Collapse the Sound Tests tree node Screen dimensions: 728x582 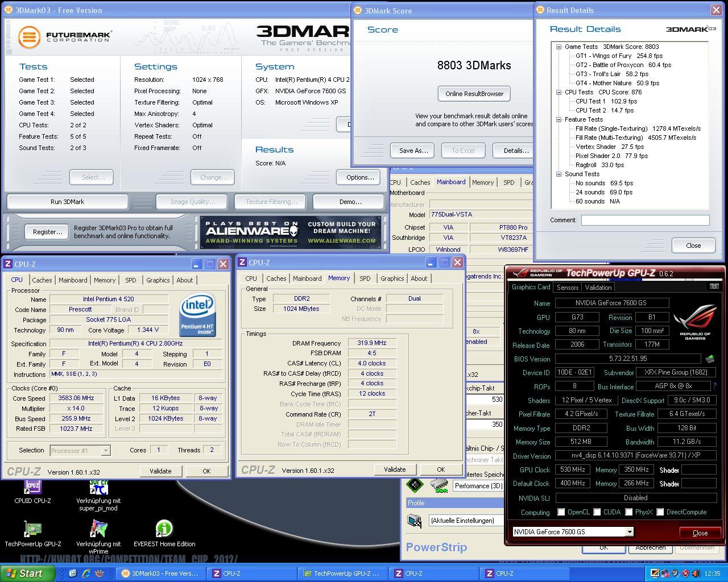(559, 174)
